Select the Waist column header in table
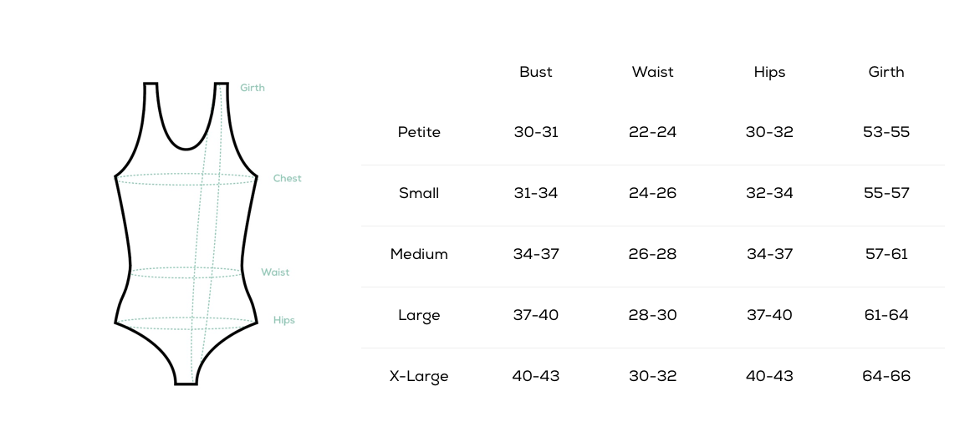This screenshot has height=427, width=980. coord(652,72)
